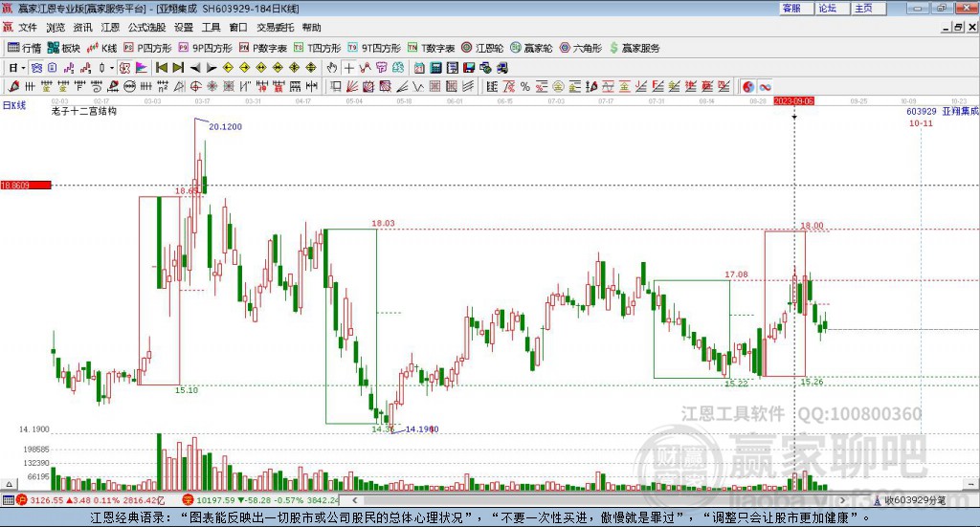Click the Shanghai index 3126.55 status entry
The width and height of the screenshot is (980, 527).
(x=92, y=499)
